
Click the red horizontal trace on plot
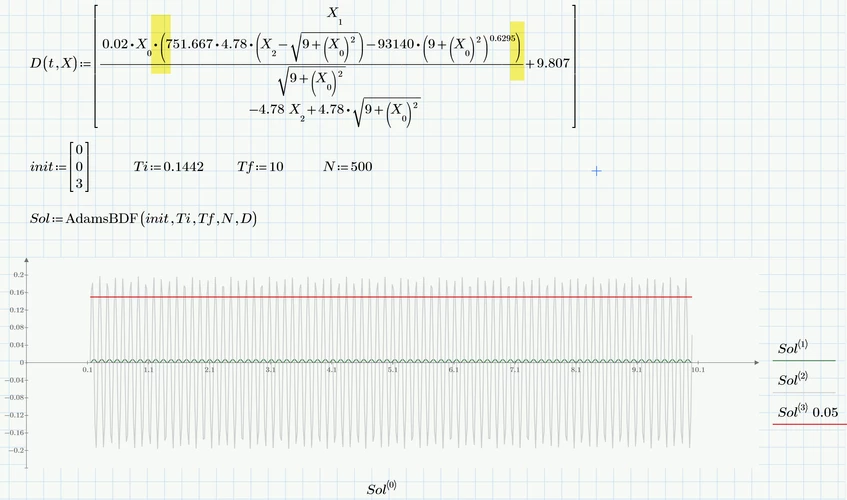pos(391,297)
